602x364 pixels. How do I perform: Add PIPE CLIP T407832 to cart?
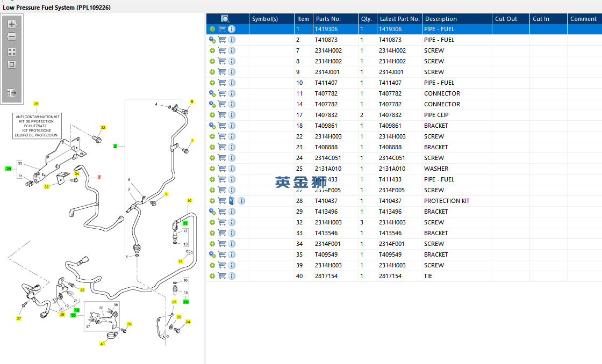[x=222, y=115]
